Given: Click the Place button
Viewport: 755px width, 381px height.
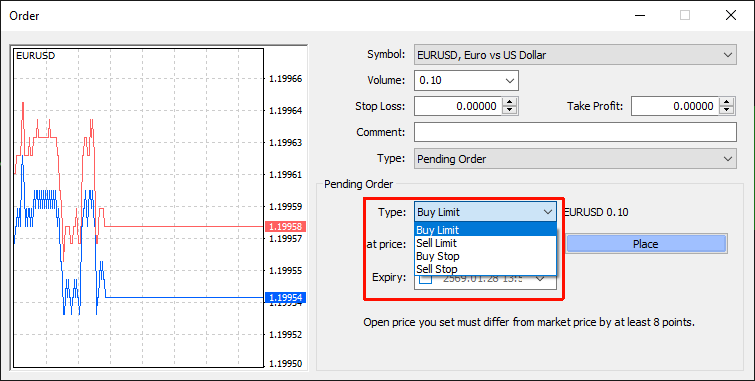Looking at the screenshot, I should click(x=646, y=244).
